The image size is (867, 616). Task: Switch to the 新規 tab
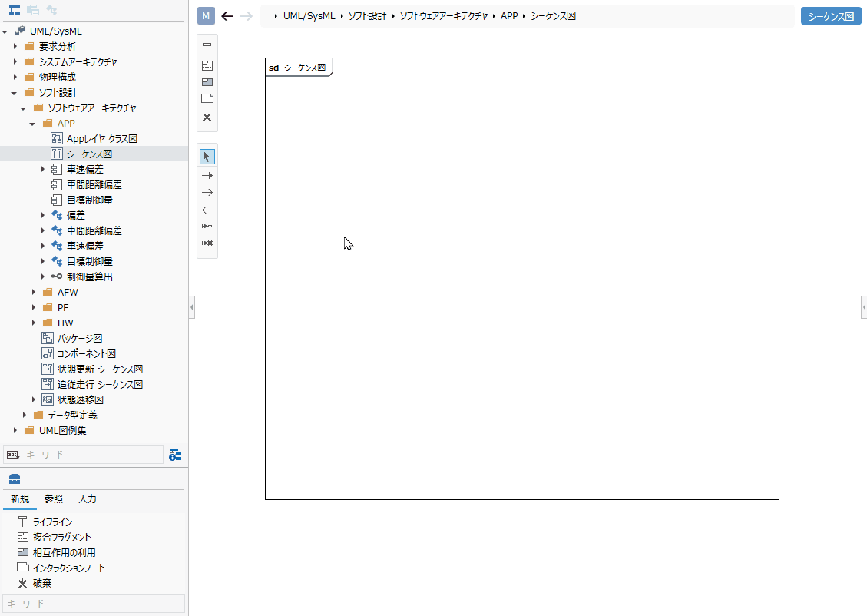[x=20, y=498]
